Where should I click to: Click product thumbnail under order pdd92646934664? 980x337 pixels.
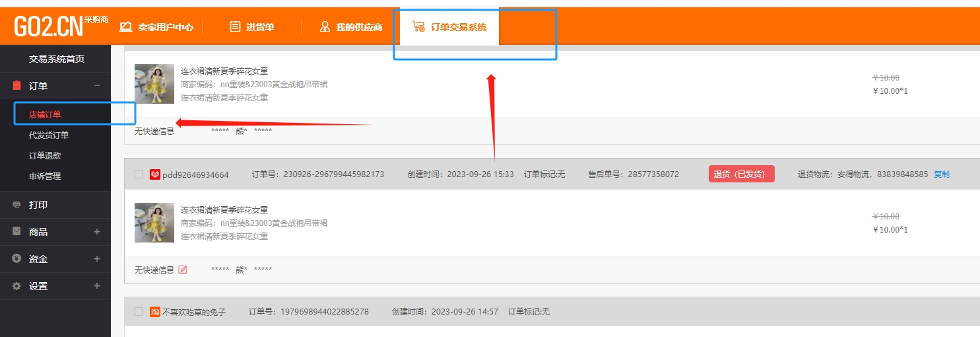click(154, 223)
